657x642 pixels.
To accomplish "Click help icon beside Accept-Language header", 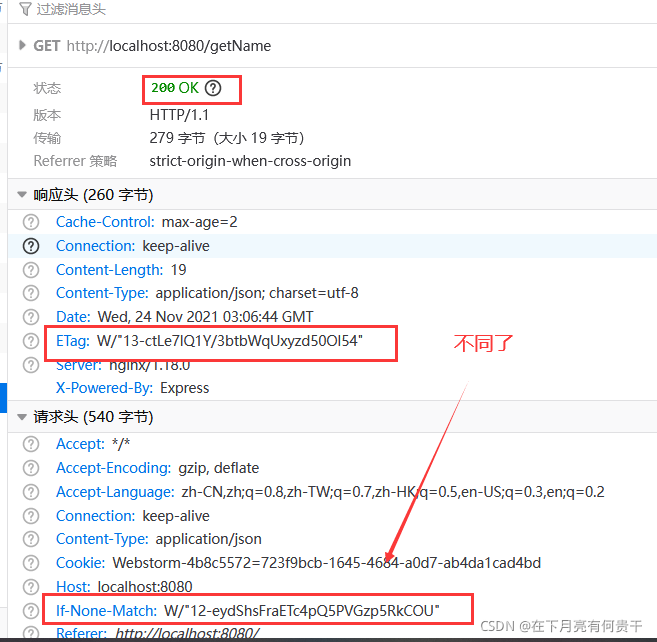I will point(31,492).
